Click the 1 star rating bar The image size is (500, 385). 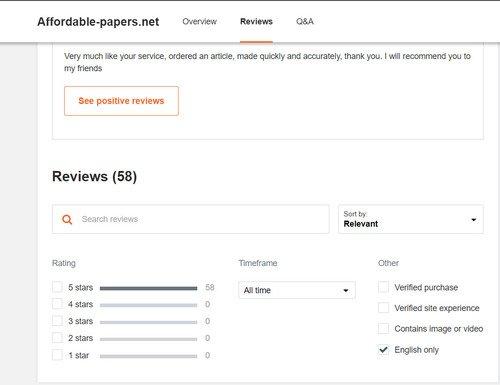coord(148,356)
